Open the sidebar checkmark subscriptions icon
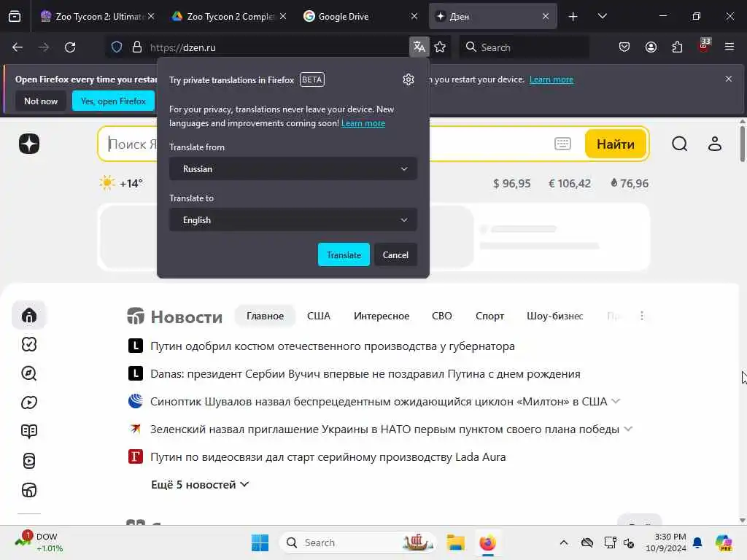The width and height of the screenshot is (747, 560). pyautogui.click(x=29, y=344)
